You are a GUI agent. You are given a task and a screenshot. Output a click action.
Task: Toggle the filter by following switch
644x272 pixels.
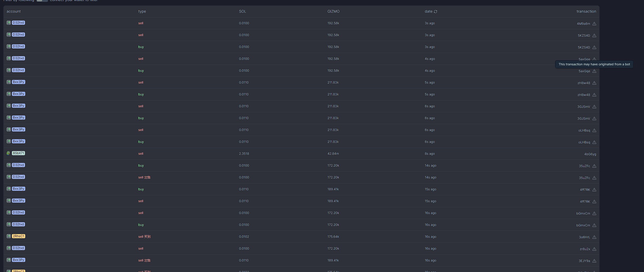coord(42,1)
